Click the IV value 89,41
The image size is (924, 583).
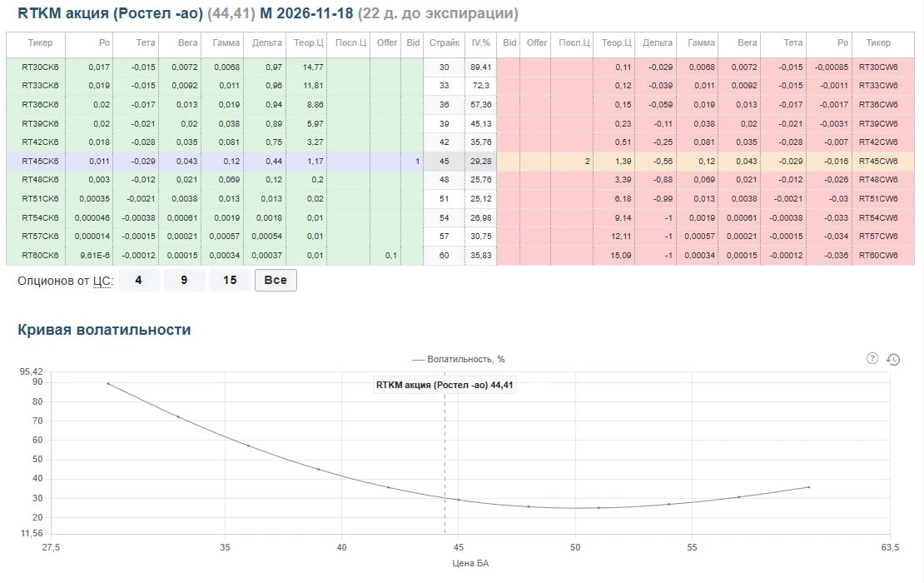pyautogui.click(x=481, y=67)
